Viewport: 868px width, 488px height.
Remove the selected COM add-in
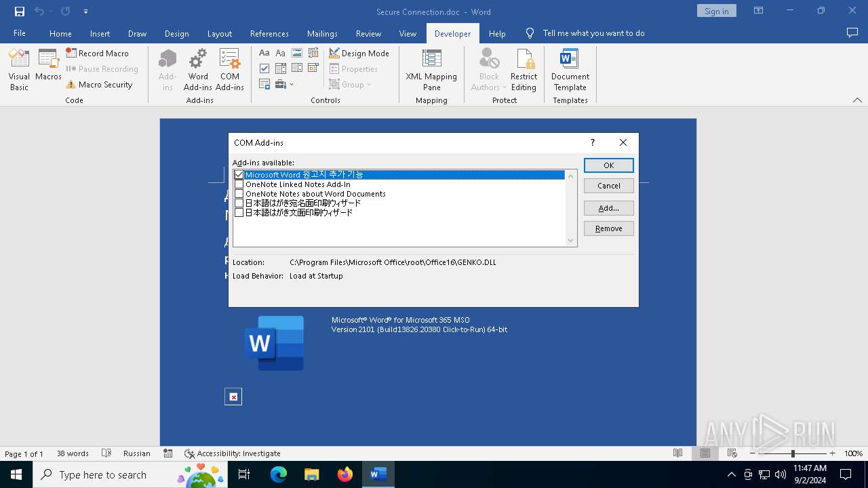[x=609, y=228]
